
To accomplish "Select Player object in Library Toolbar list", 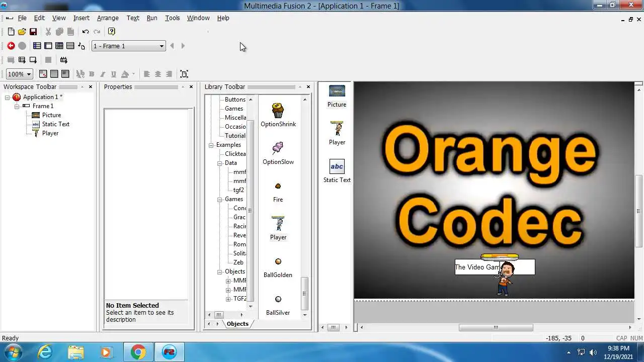I will click(x=278, y=228).
